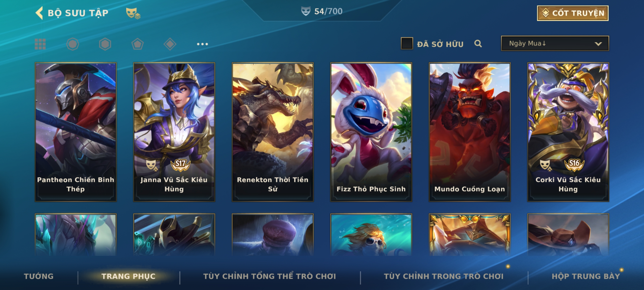Go back using the Bộ Sưu Tập arrow
Image resolution: width=644 pixels, height=290 pixels.
39,13
